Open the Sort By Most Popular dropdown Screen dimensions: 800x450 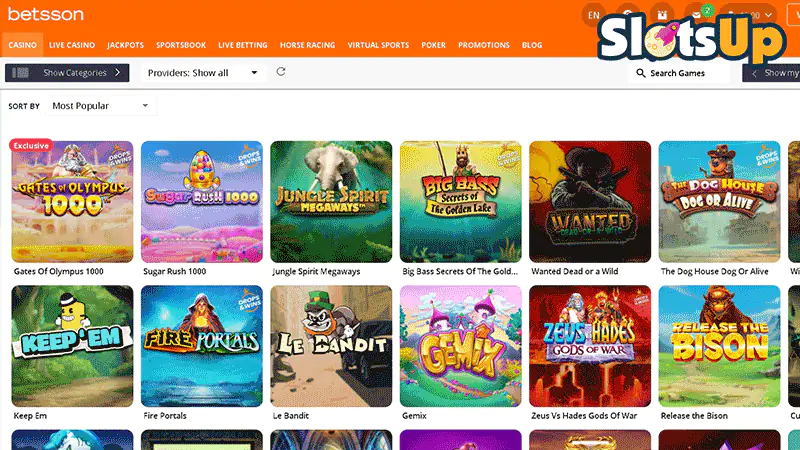[101, 106]
